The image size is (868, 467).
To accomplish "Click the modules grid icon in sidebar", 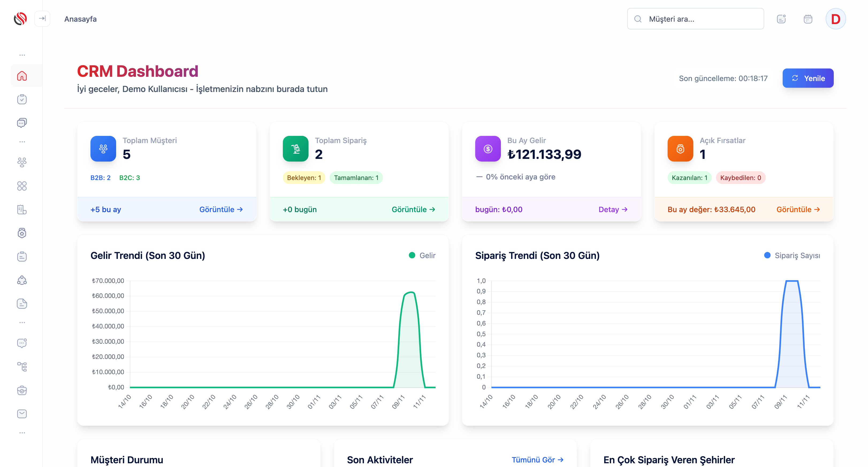I will 22,186.
